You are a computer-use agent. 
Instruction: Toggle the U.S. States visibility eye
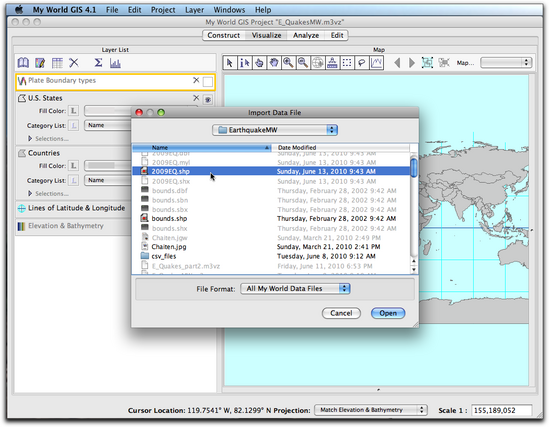[x=208, y=99]
